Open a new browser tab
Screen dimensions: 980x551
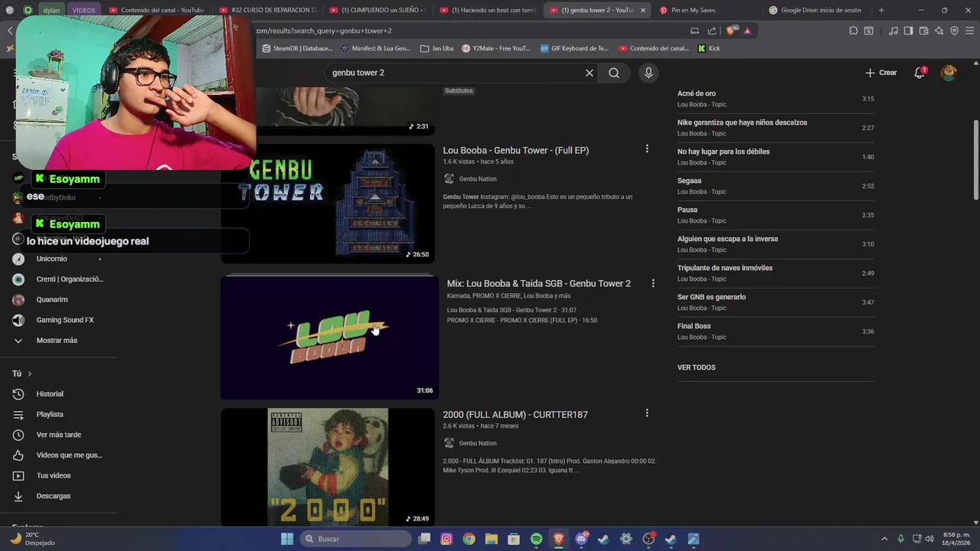881,10
